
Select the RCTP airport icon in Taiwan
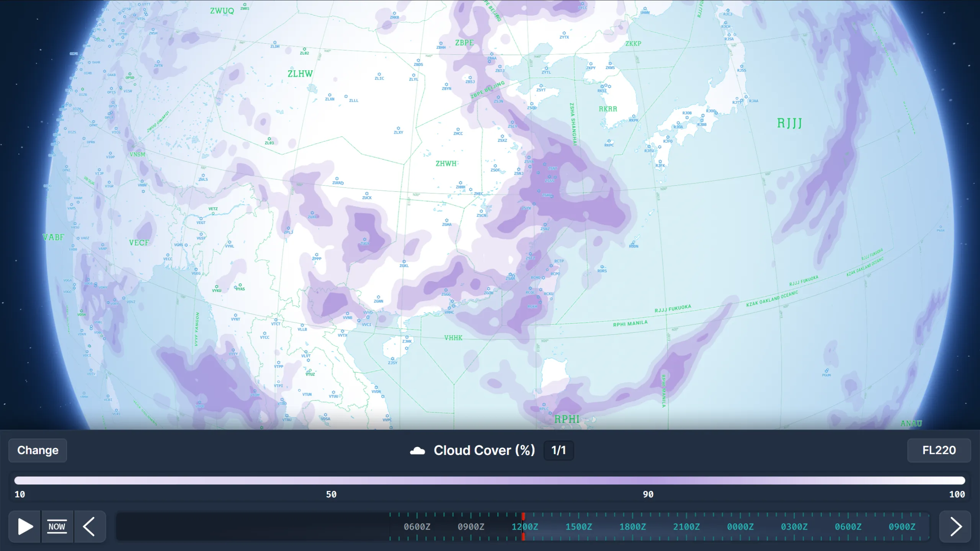point(551,266)
